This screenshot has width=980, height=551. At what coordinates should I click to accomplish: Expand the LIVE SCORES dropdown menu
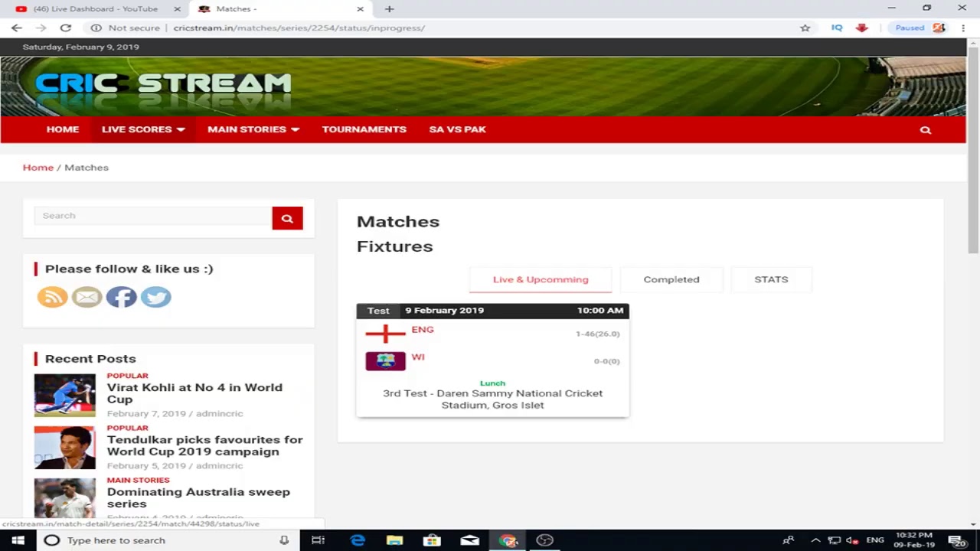point(143,129)
